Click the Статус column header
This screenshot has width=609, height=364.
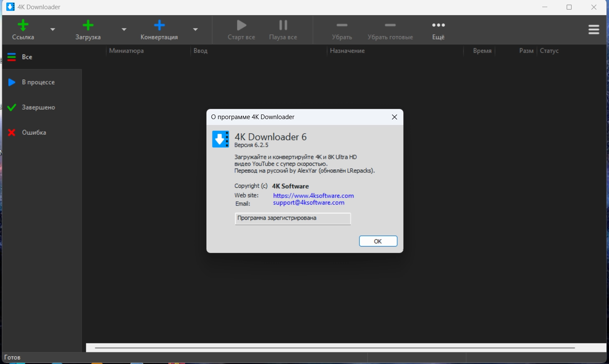click(x=549, y=51)
